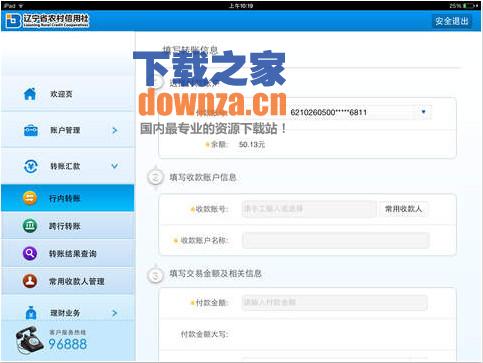Click the red person icon for 常用收款人管理

click(x=30, y=281)
